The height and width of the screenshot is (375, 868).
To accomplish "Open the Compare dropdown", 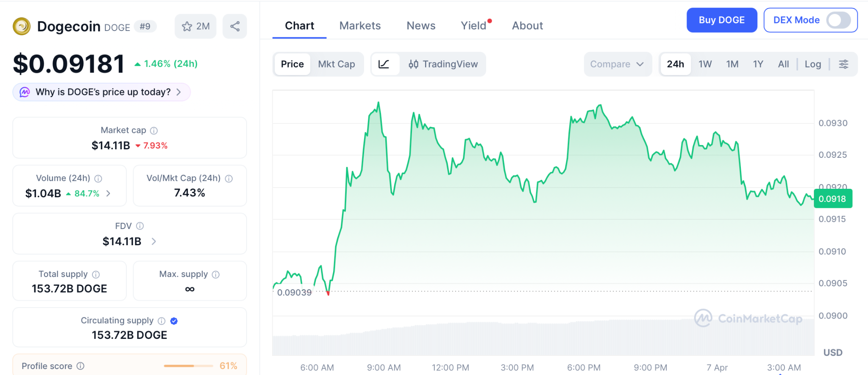I will click(617, 64).
